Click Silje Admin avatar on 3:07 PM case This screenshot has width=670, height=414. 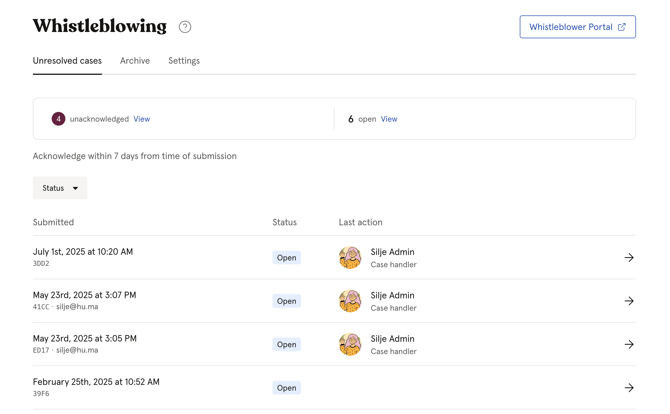coord(350,301)
